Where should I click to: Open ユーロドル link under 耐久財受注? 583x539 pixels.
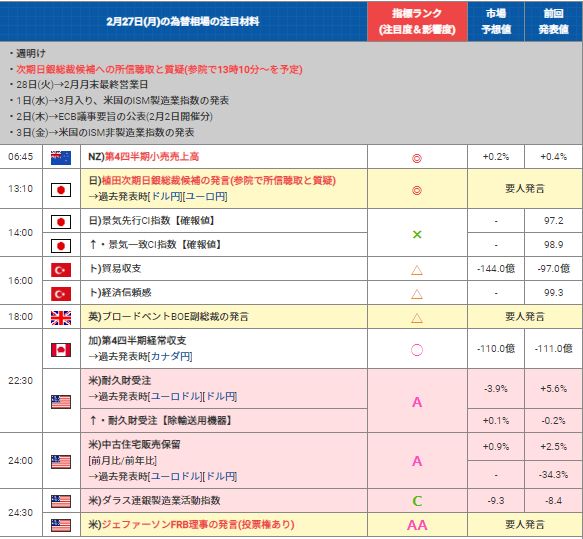[x=175, y=396]
